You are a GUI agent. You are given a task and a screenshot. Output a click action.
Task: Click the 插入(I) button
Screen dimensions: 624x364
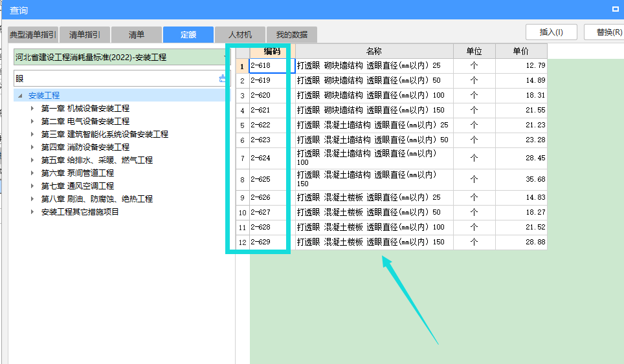(551, 32)
